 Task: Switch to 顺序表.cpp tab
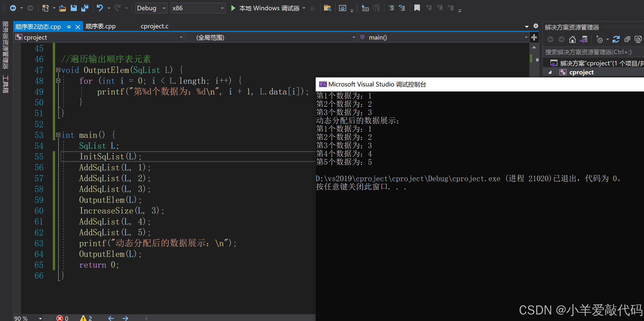100,26
